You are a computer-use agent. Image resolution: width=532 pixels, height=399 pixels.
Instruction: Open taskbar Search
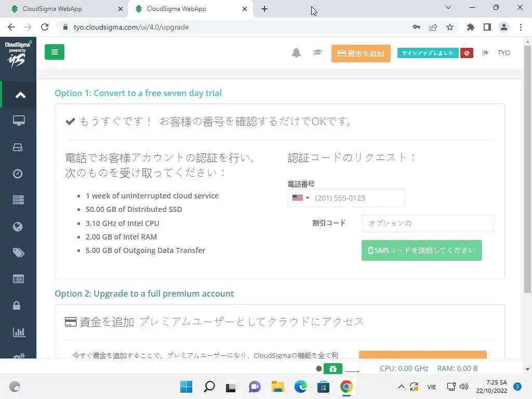tap(209, 387)
